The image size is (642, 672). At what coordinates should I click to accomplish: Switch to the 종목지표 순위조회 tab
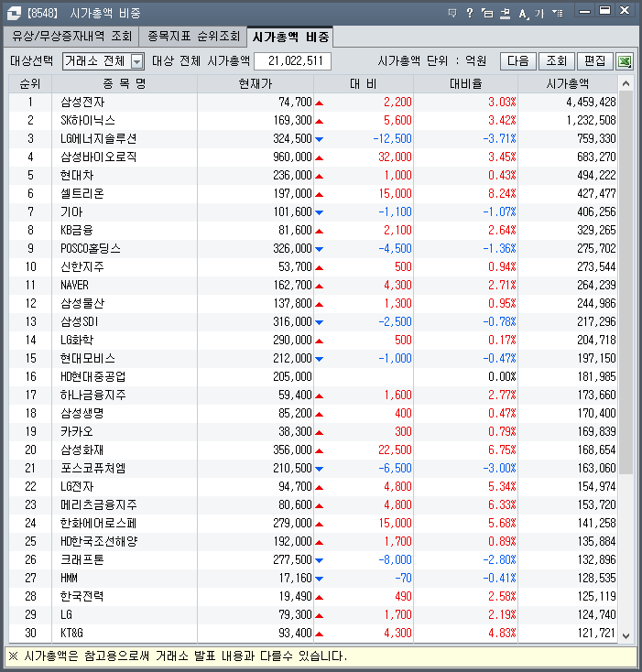(x=193, y=37)
